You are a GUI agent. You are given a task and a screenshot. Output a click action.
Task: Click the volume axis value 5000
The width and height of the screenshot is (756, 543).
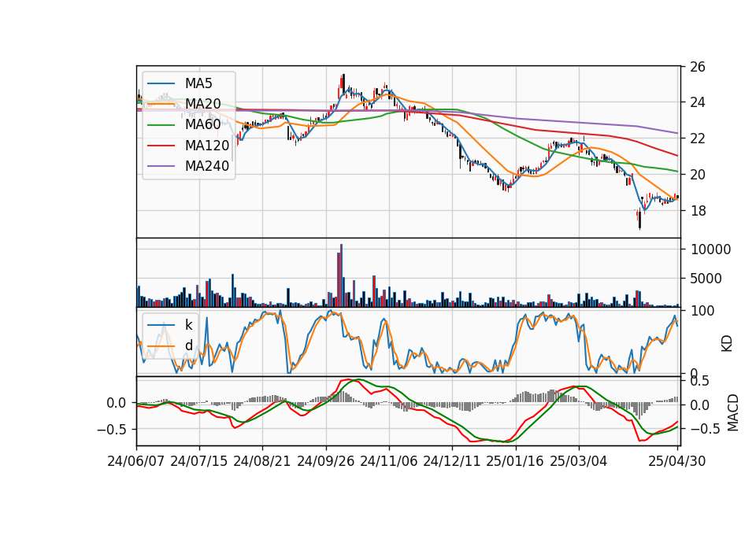[x=706, y=278]
